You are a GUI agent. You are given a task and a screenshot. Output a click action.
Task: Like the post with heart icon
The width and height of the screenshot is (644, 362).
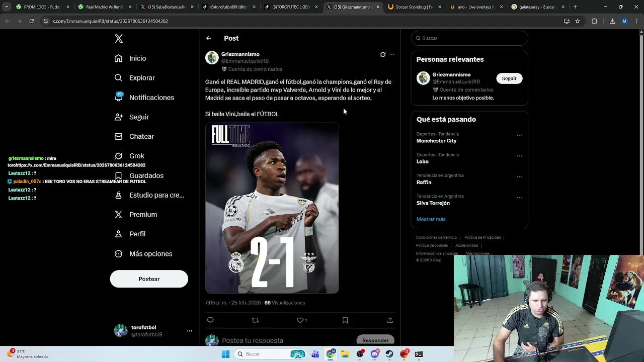(300, 320)
